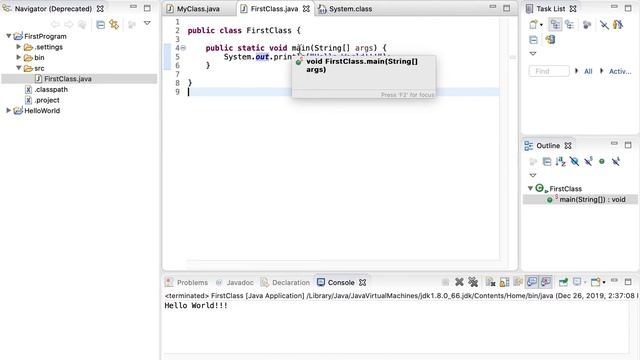Close the FirstClass.java editor tab
This screenshot has height=360, width=640.
306,9
